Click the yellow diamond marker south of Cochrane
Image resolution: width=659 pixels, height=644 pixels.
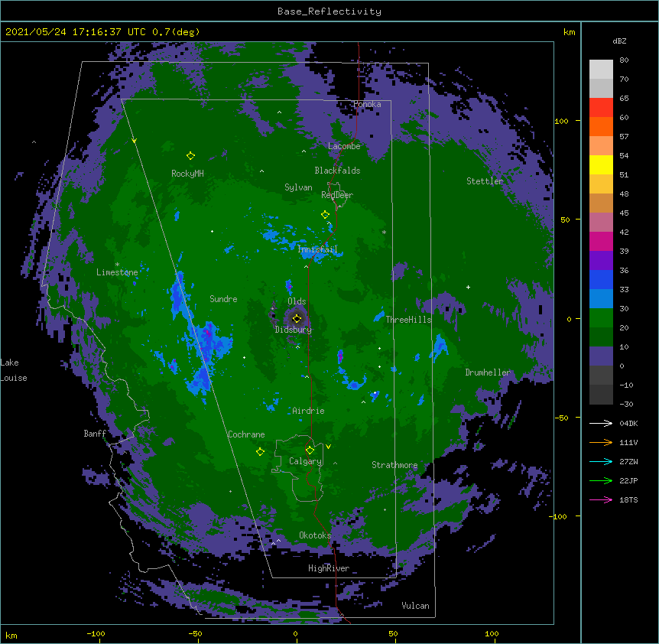click(x=260, y=452)
